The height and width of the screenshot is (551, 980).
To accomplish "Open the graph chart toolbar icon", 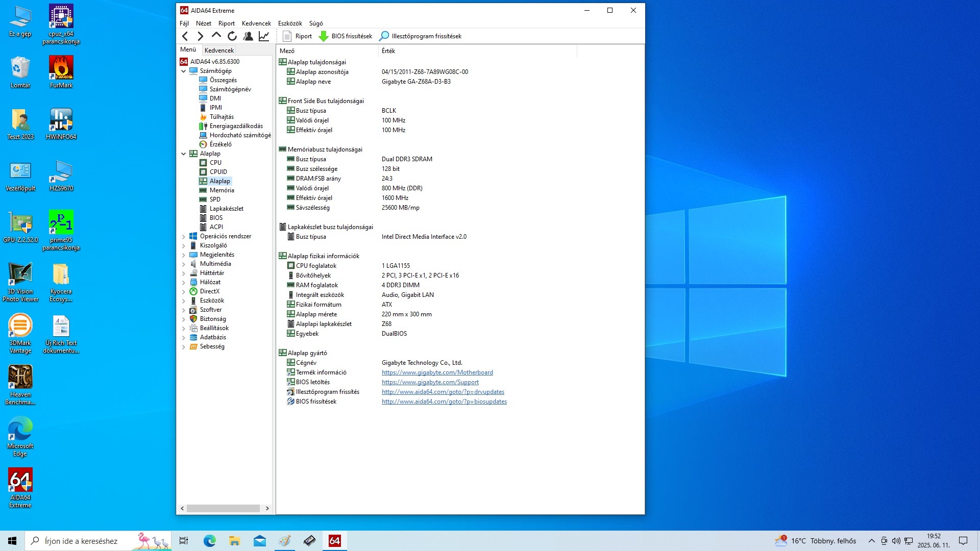I will [264, 36].
